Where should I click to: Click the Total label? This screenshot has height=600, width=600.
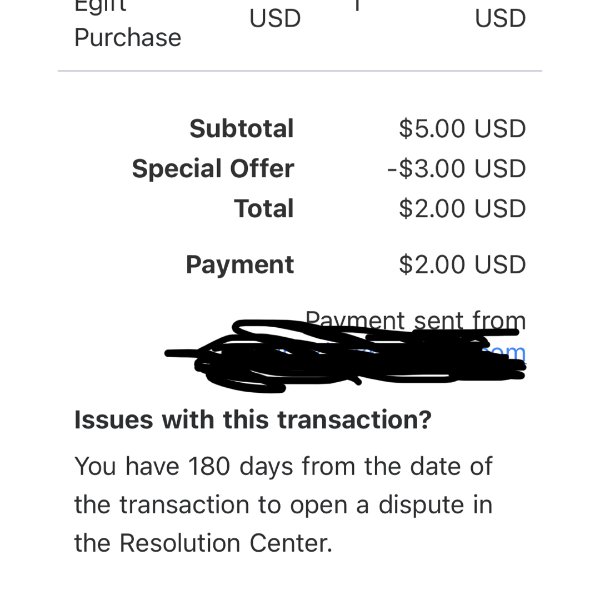[x=264, y=209]
